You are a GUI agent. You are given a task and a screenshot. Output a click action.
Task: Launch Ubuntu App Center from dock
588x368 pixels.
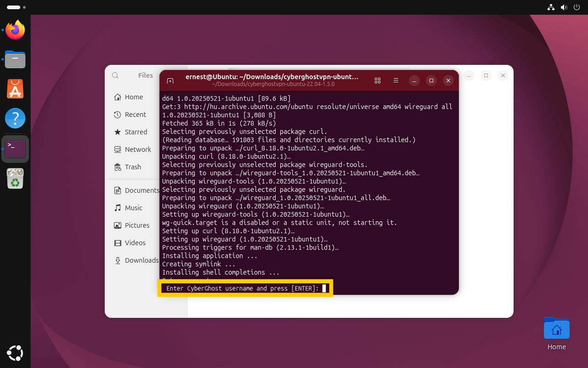point(15,89)
